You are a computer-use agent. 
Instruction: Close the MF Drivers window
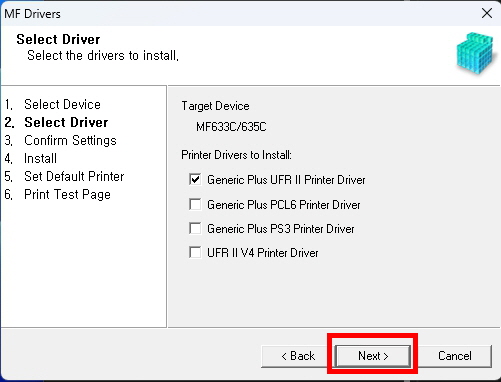tap(487, 13)
